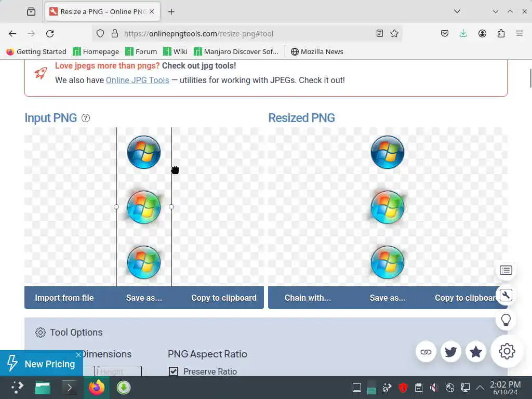Click Save as under Resized PNG
Viewport: 532px width, 399px height.
pyautogui.click(x=388, y=298)
